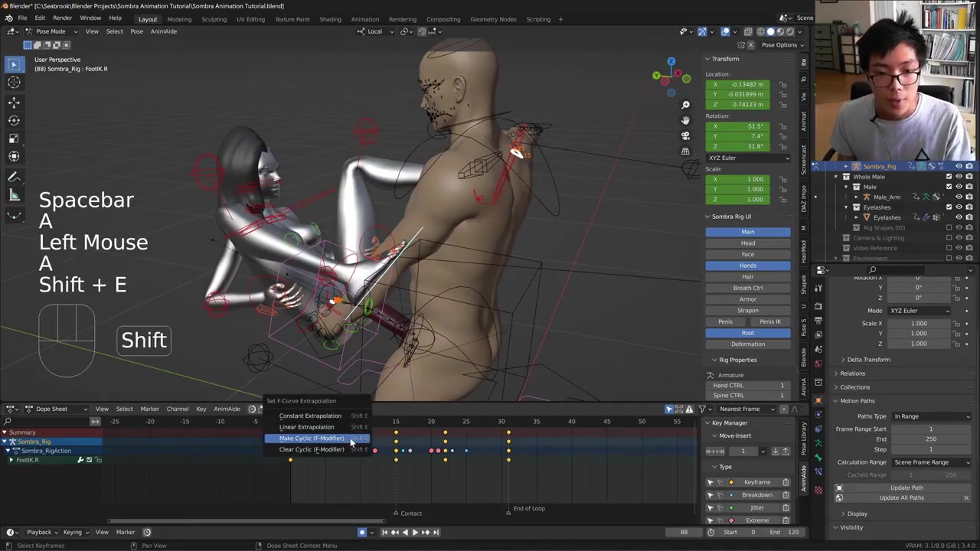Click the pan view hand icon

coord(685,120)
